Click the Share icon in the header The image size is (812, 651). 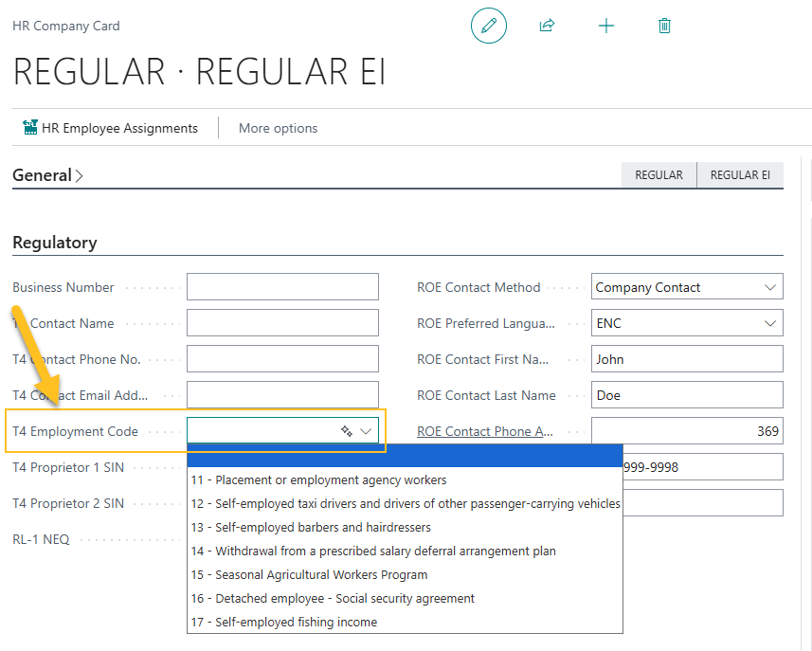tap(547, 26)
